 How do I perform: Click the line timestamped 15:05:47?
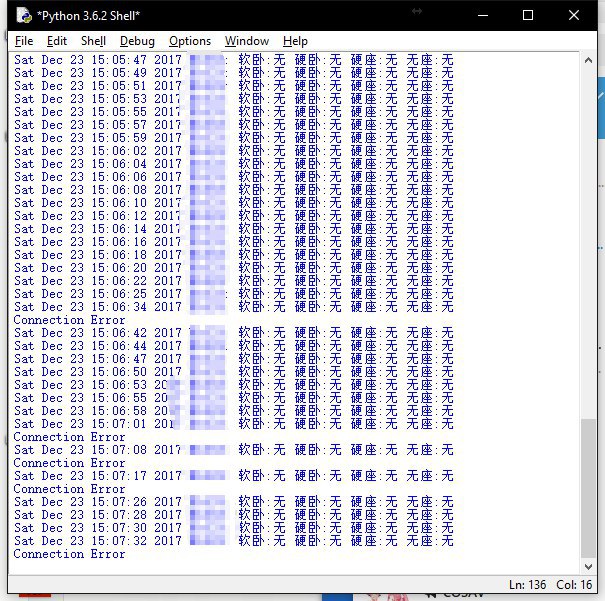98,60
